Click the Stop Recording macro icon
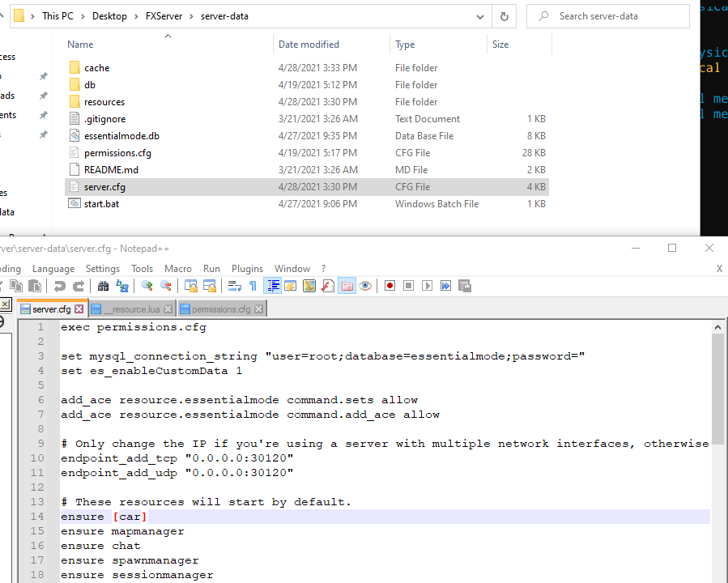This screenshot has width=728, height=583. [409, 286]
